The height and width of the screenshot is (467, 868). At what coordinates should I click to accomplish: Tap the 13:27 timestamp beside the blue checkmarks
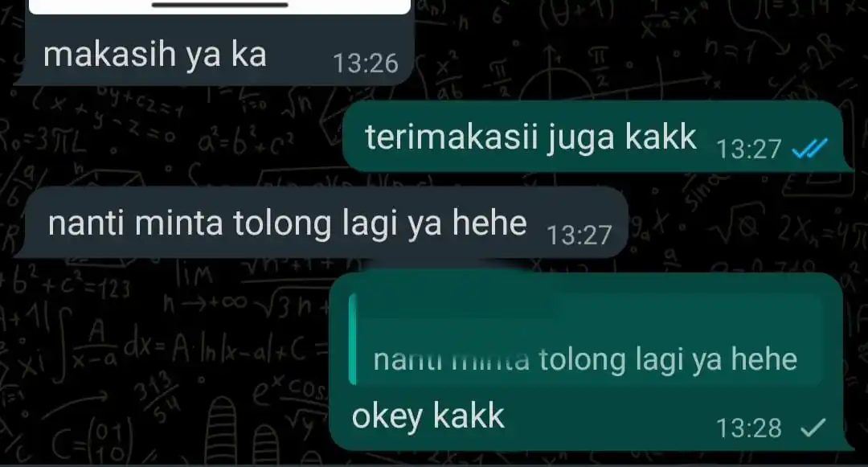[748, 149]
